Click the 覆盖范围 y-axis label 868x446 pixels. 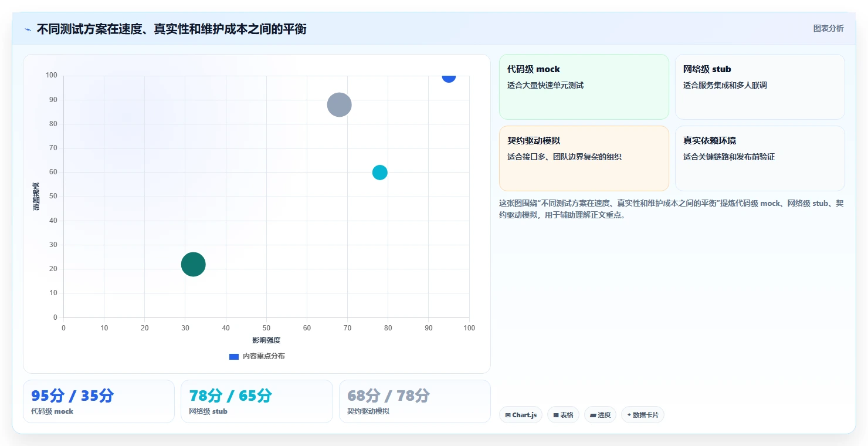[x=36, y=197]
